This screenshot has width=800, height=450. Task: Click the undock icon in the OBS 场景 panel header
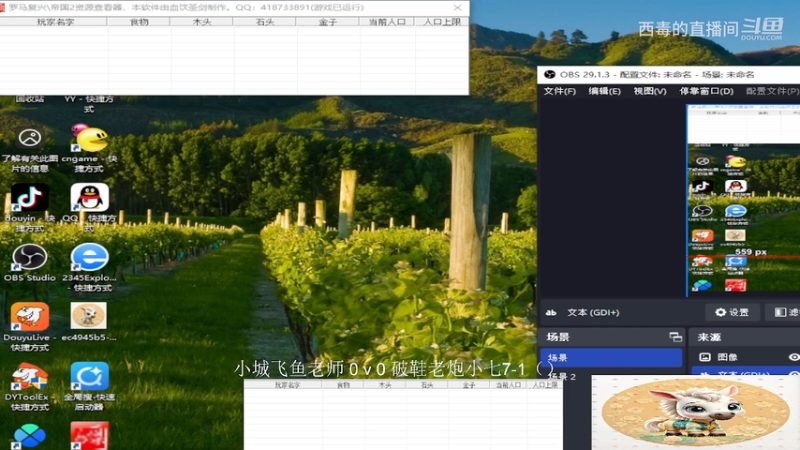pyautogui.click(x=675, y=337)
